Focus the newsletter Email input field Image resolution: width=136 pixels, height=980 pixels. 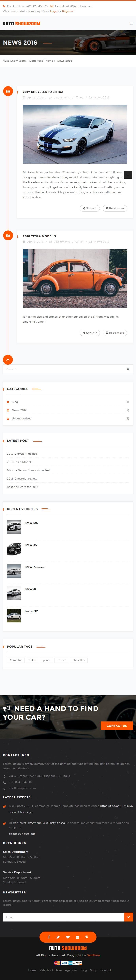tap(63, 917)
